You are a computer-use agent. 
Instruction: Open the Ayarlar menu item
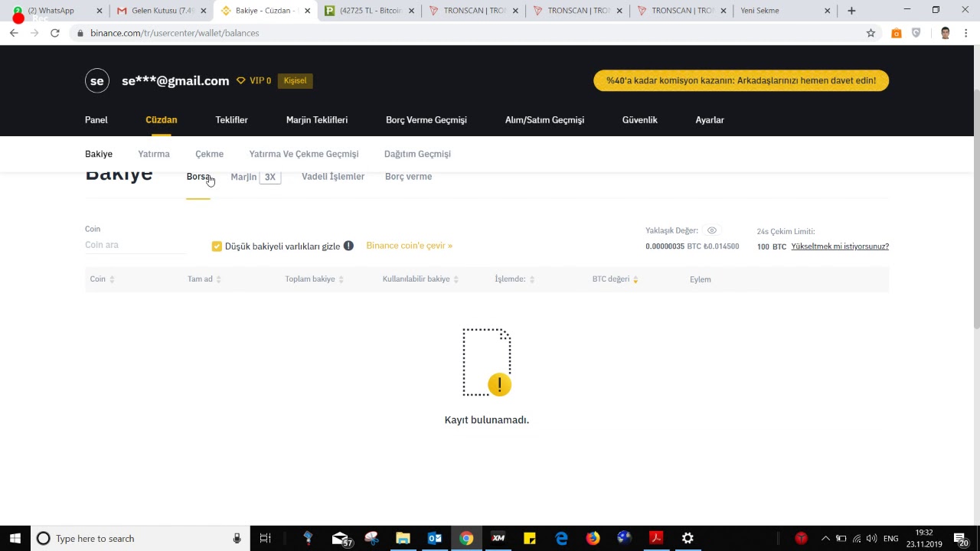710,120
